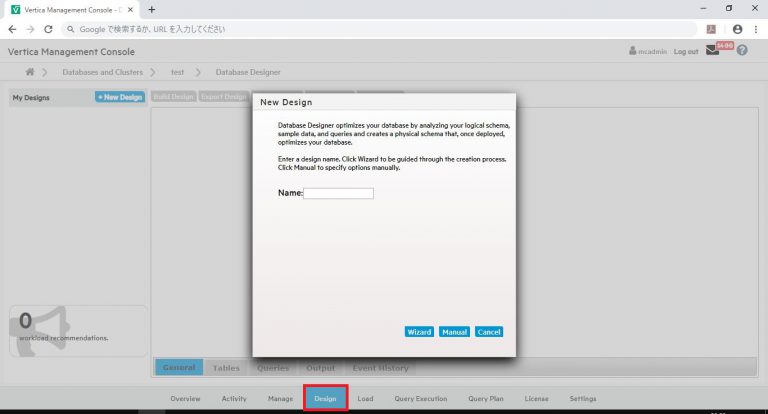Click the Home icon in the breadcrumb
The height and width of the screenshot is (414, 768).
click(x=30, y=72)
